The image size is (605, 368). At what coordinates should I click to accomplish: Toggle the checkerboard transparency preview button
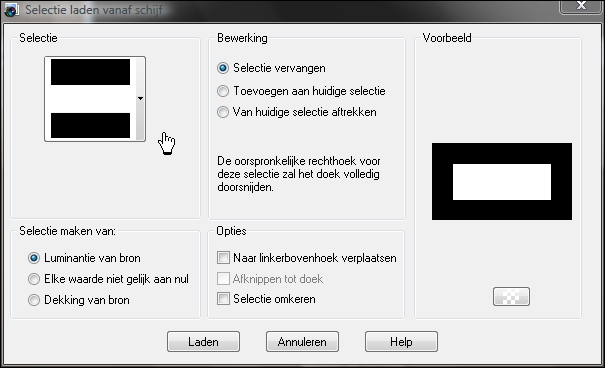511,296
